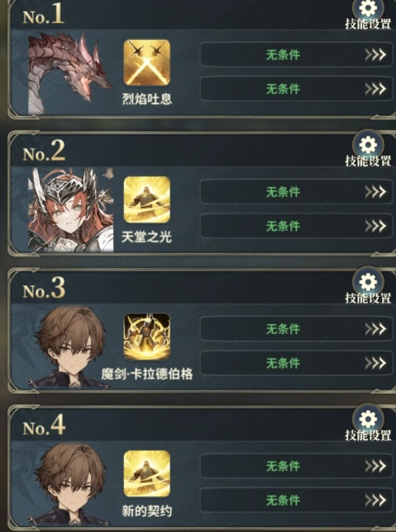Tap the red dragon portrait in No.1

coord(70,73)
